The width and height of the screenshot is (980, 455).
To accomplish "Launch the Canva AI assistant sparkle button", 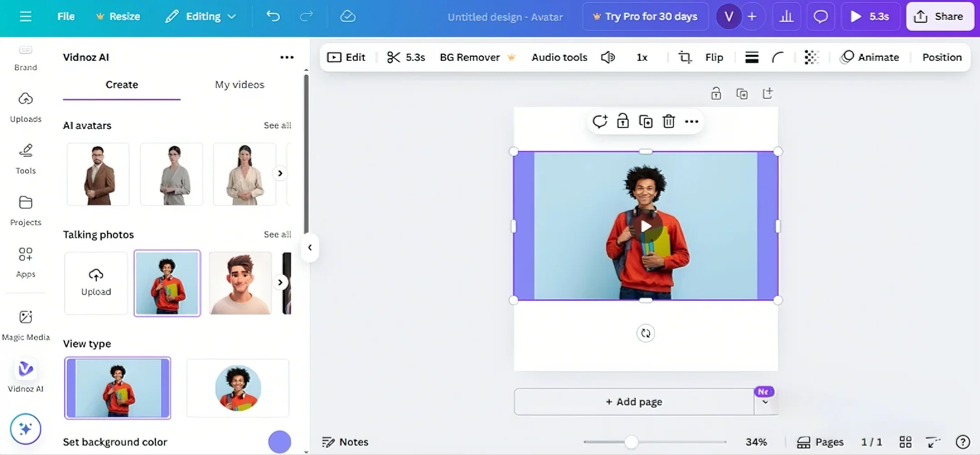I will 25,429.
